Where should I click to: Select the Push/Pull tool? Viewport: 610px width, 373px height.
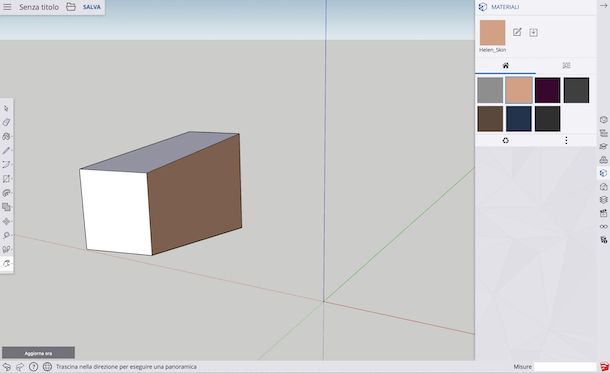pos(6,193)
